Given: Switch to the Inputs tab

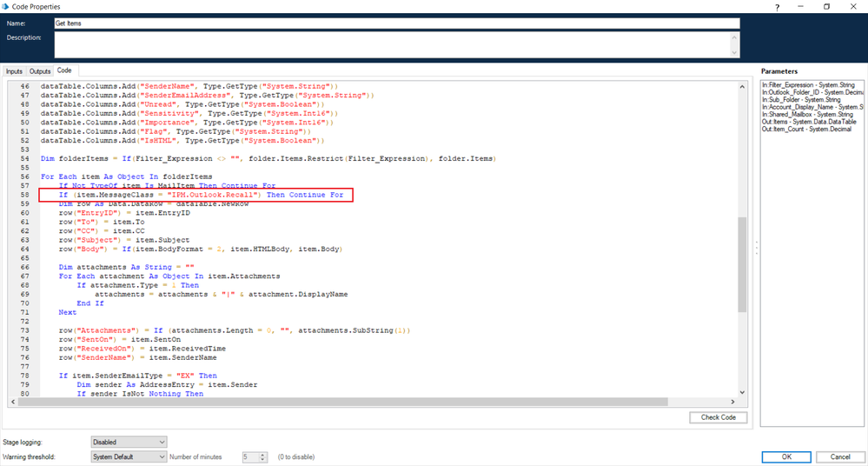Looking at the screenshot, I should (14, 71).
